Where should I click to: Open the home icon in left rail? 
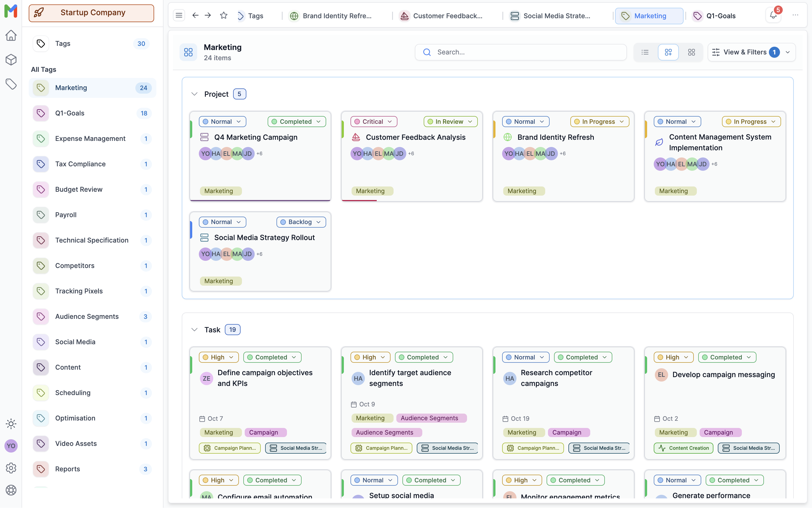11,35
